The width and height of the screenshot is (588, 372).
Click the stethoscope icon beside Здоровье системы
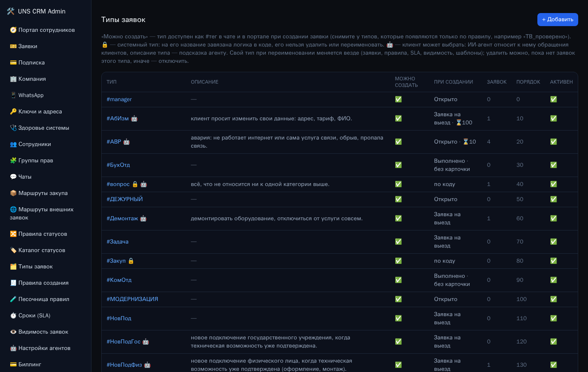click(x=13, y=128)
